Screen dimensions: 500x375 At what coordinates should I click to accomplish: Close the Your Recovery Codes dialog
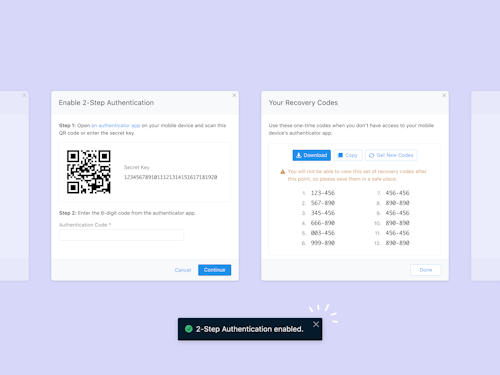[x=444, y=95]
